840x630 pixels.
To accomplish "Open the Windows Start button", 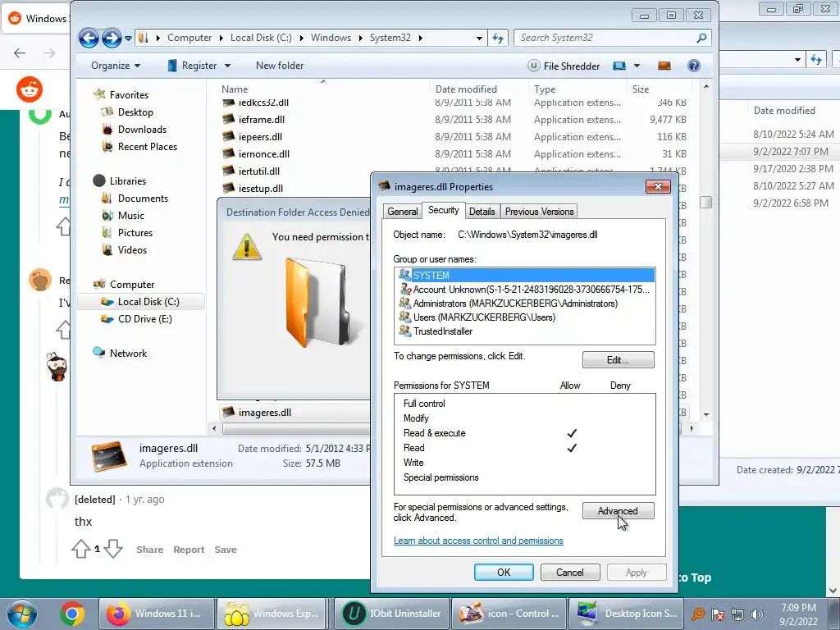I will tap(22, 614).
